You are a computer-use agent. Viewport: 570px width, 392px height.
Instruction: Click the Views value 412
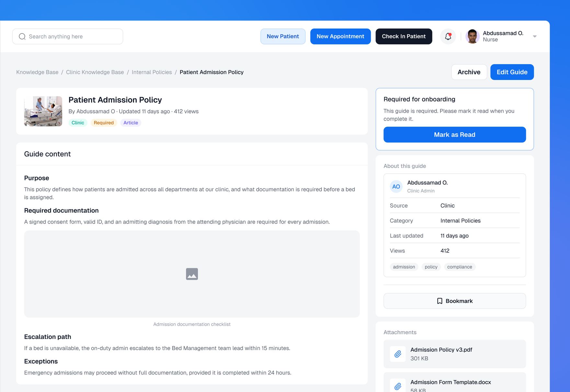coord(445,251)
